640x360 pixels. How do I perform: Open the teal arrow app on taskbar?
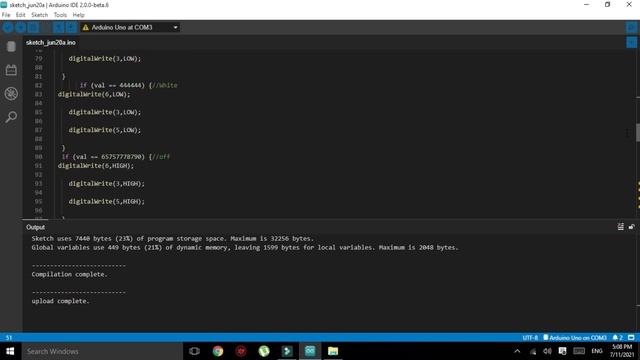(287, 351)
